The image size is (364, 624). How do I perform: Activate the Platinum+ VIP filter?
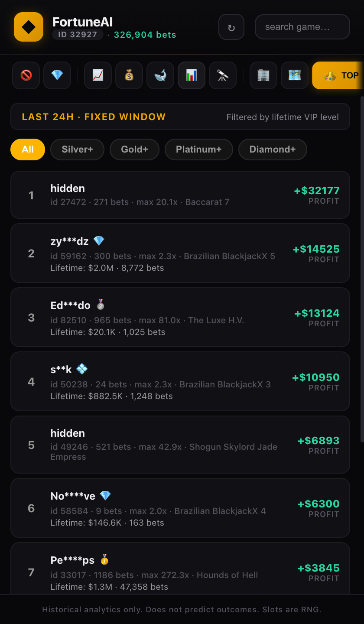click(198, 149)
